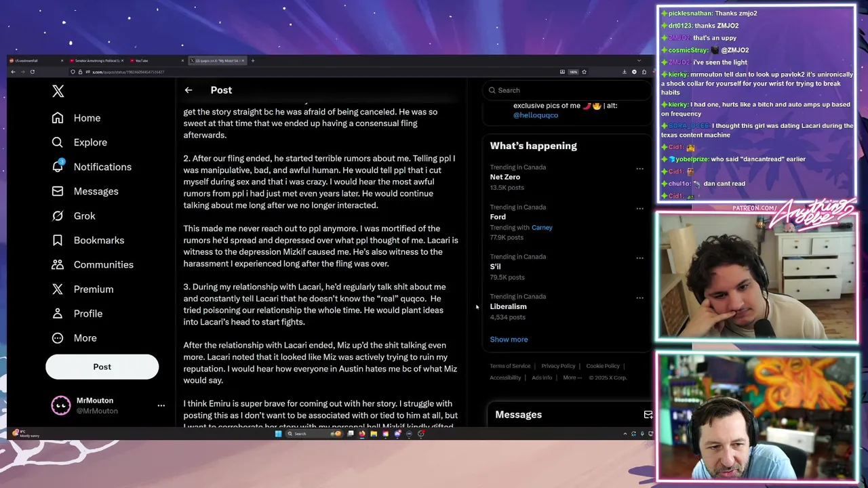Open Premium from the sidebar
The image size is (868, 488).
(83, 289)
